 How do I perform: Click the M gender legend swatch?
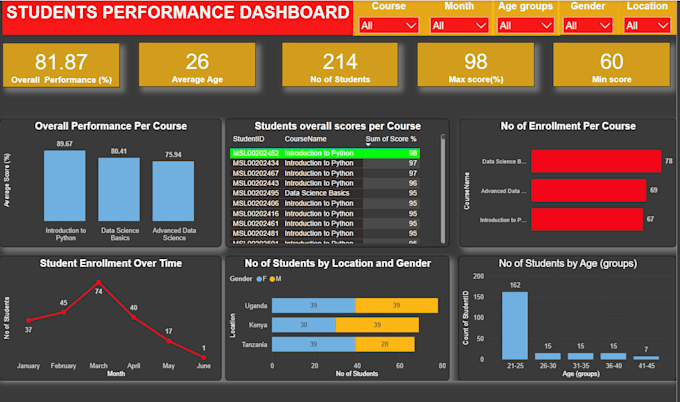272,279
